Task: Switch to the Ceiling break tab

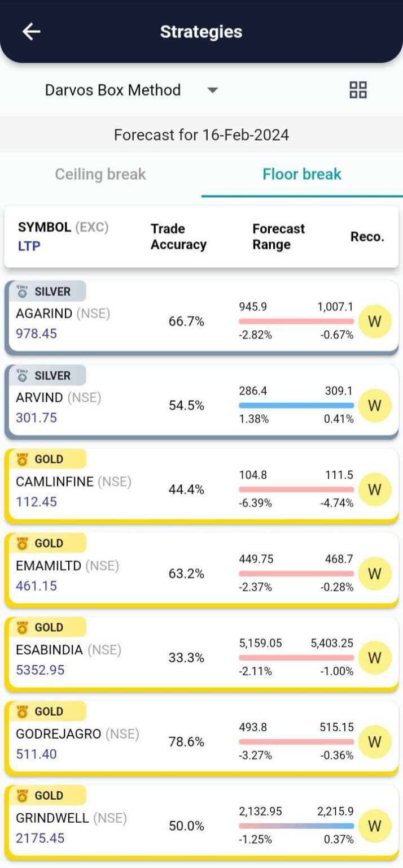Action: tap(100, 174)
